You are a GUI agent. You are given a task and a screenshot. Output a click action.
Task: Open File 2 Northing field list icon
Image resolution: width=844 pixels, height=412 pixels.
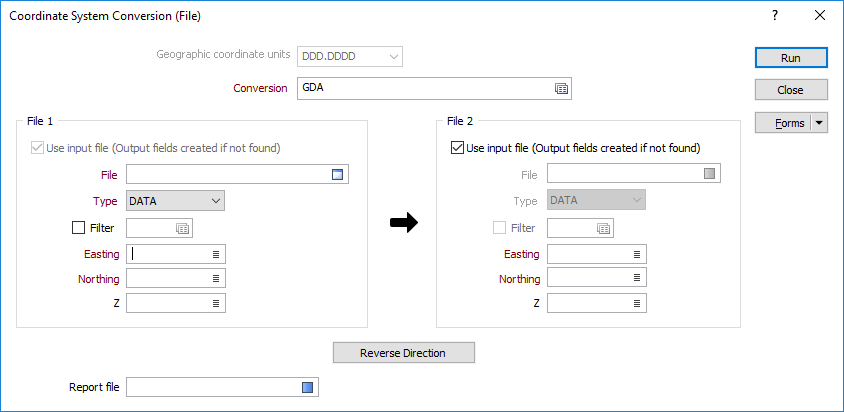[637, 278]
